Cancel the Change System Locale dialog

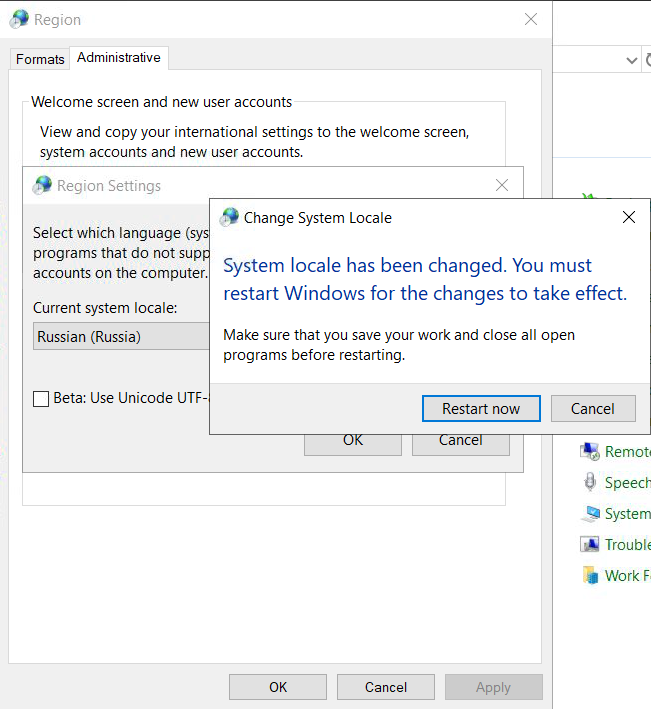[x=592, y=408]
